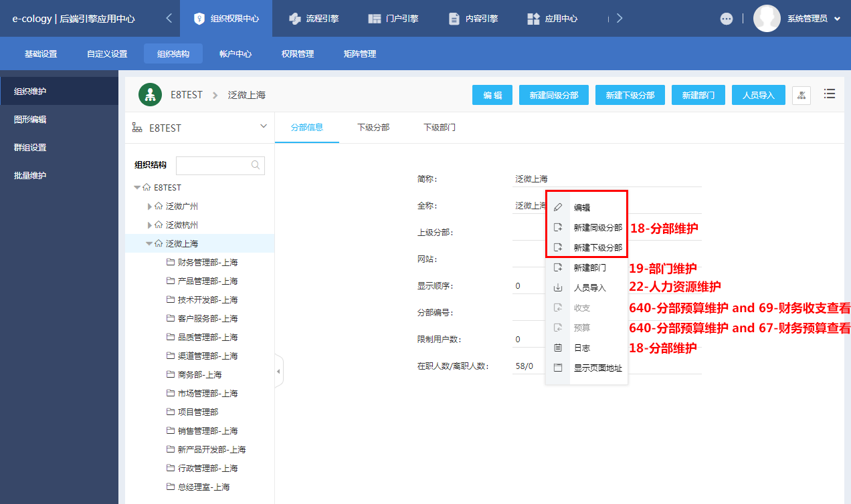Click the 日志 icon in context menu
The width and height of the screenshot is (851, 504).
point(558,348)
